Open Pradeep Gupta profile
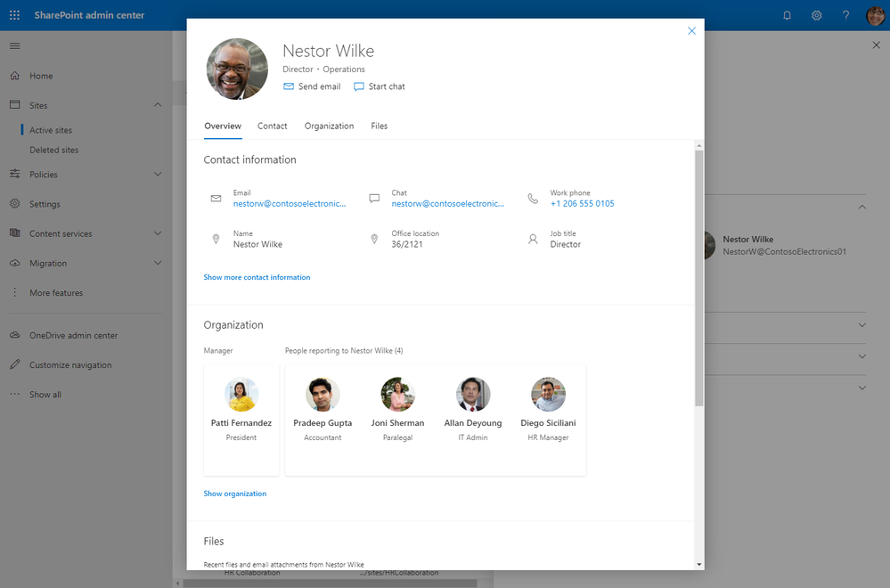 (323, 410)
